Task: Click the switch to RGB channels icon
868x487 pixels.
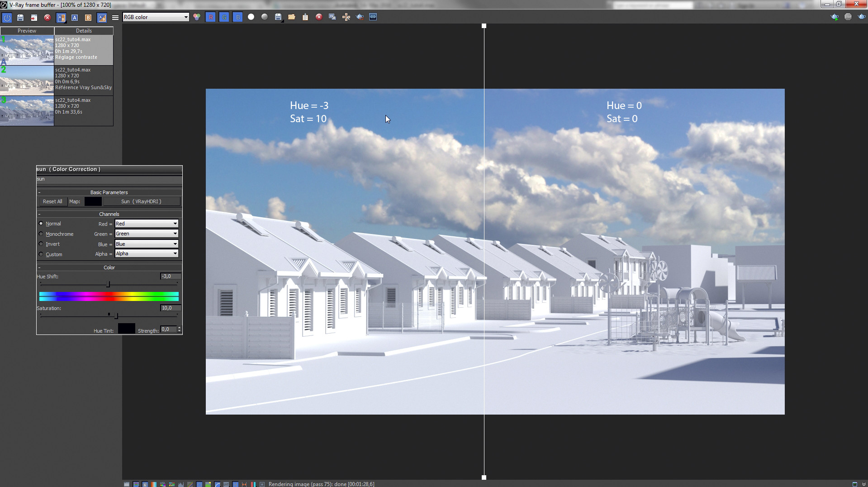Action: tap(197, 17)
